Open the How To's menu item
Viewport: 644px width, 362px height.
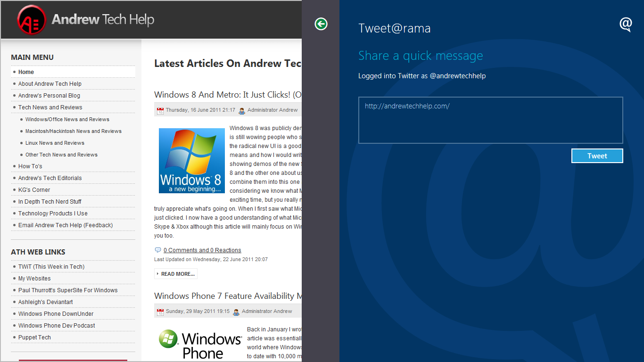(30, 166)
